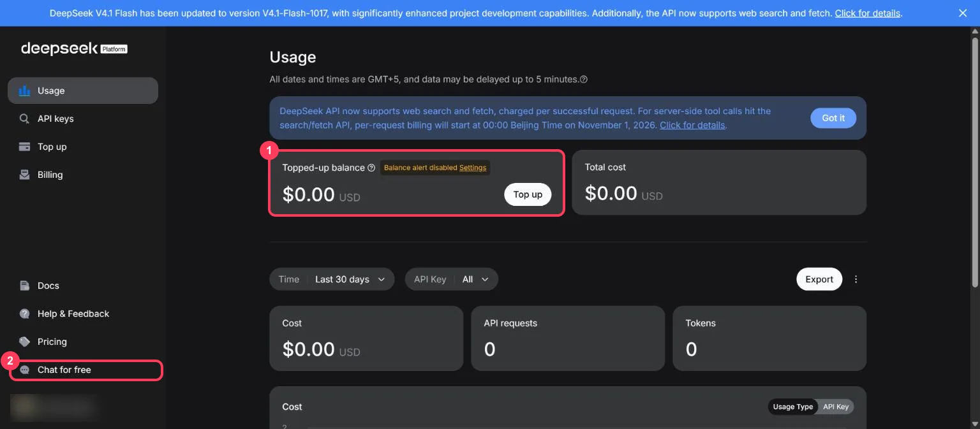Click the Total cost card
Screen dimensions: 980x429
click(x=719, y=182)
